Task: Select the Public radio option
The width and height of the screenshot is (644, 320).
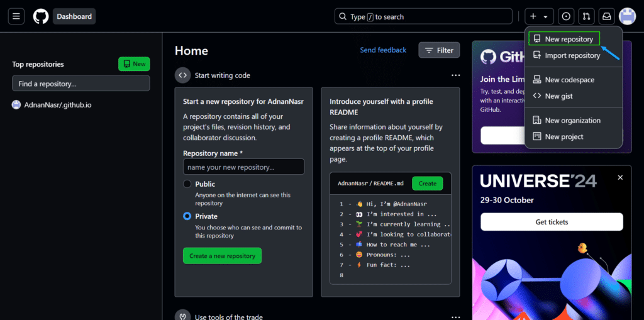Action: click(187, 184)
